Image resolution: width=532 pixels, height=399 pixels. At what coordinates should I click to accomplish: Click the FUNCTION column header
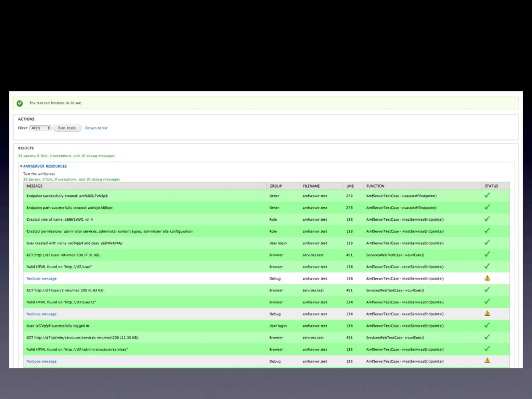(x=375, y=186)
